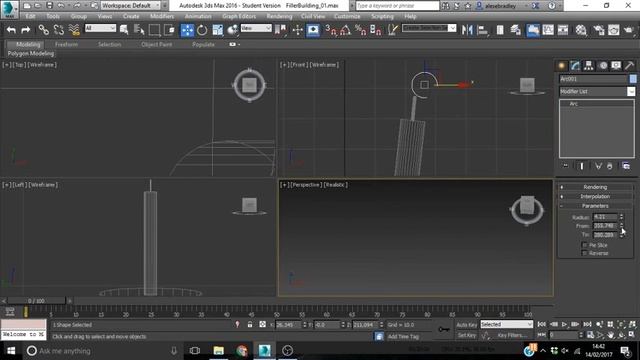Image resolution: width=640 pixels, height=360 pixels.
Task: Toggle Show End Result icon under stack
Action: coord(582,166)
